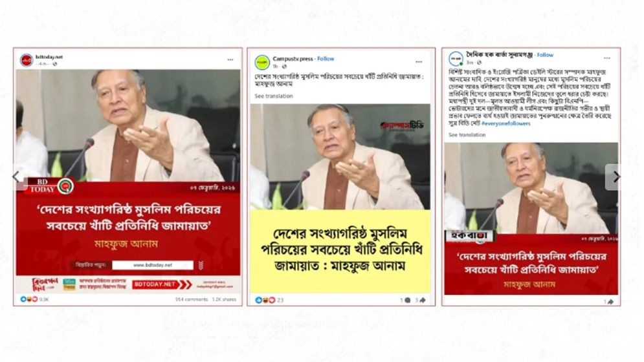This screenshot has width=644, height=362.
Task: Click share icon on Campustv.press post
Action: (x=422, y=300)
